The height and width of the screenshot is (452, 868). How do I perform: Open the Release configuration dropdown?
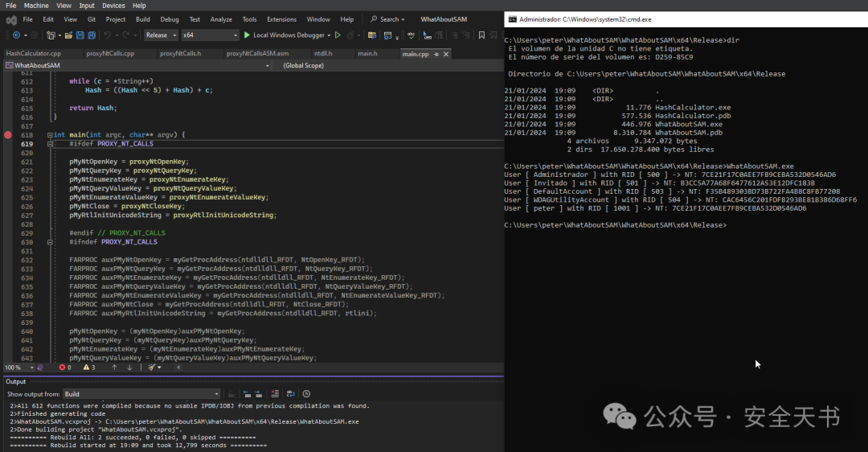pos(161,35)
